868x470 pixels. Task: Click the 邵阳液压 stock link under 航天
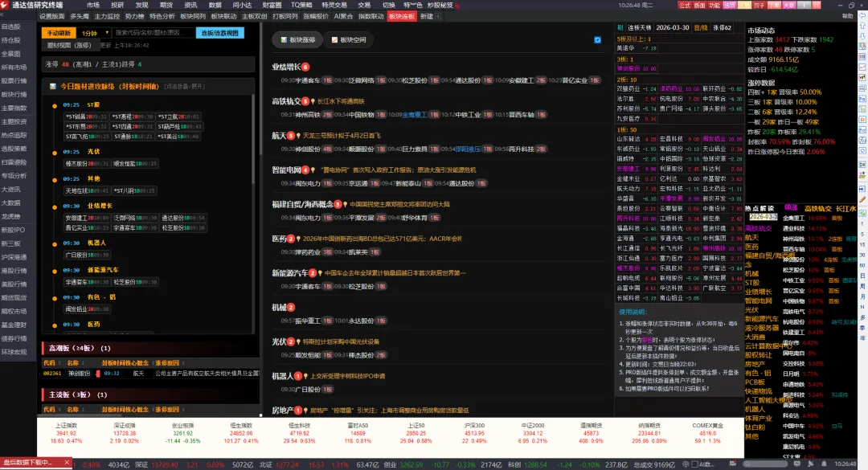coord(469,149)
